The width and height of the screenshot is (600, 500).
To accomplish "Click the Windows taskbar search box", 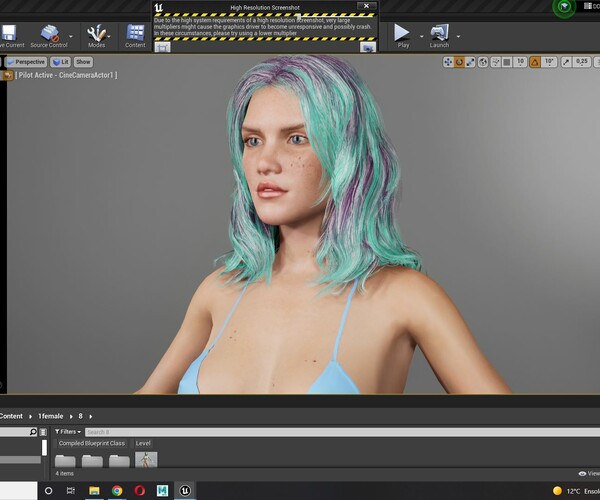I will [x=18, y=490].
